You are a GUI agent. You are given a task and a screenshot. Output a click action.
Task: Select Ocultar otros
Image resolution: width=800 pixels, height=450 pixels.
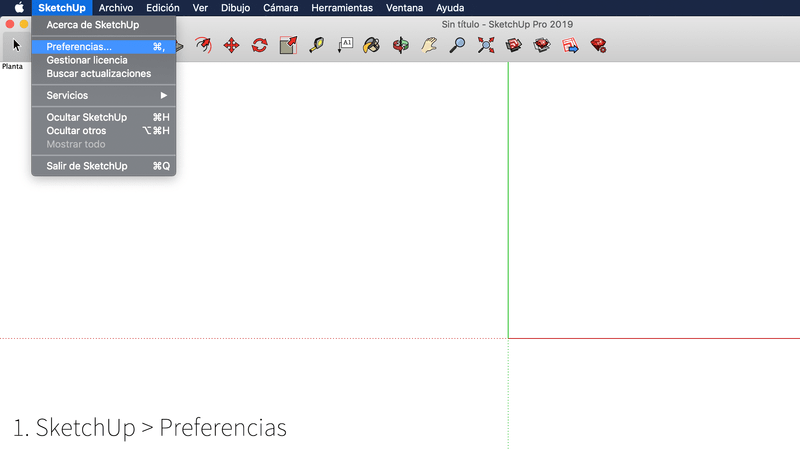click(x=104, y=131)
